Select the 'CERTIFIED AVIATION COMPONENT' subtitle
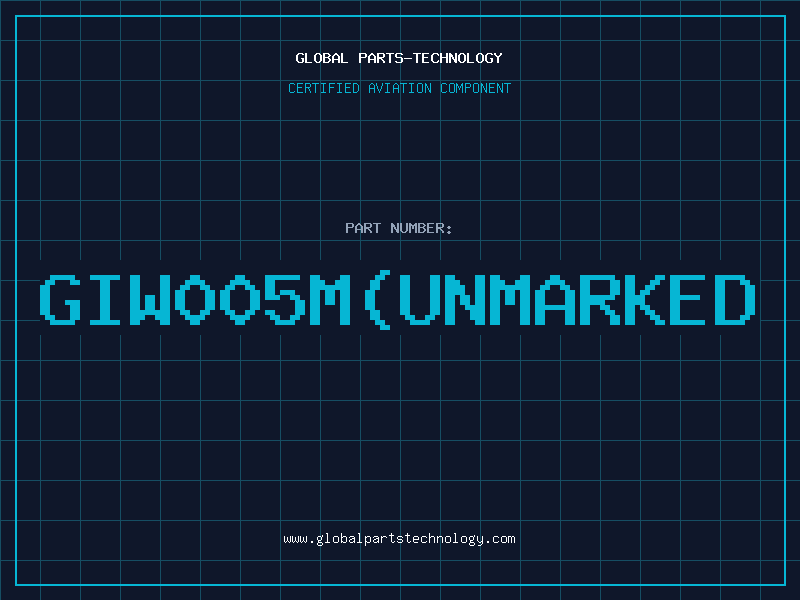Viewport: 800px width, 600px height. [x=399, y=88]
